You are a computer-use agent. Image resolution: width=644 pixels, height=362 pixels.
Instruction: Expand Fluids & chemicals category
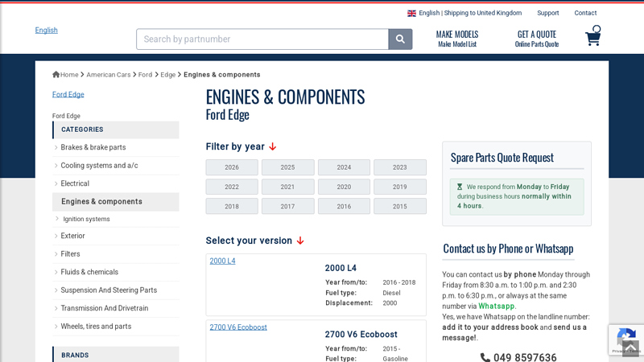coord(89,272)
